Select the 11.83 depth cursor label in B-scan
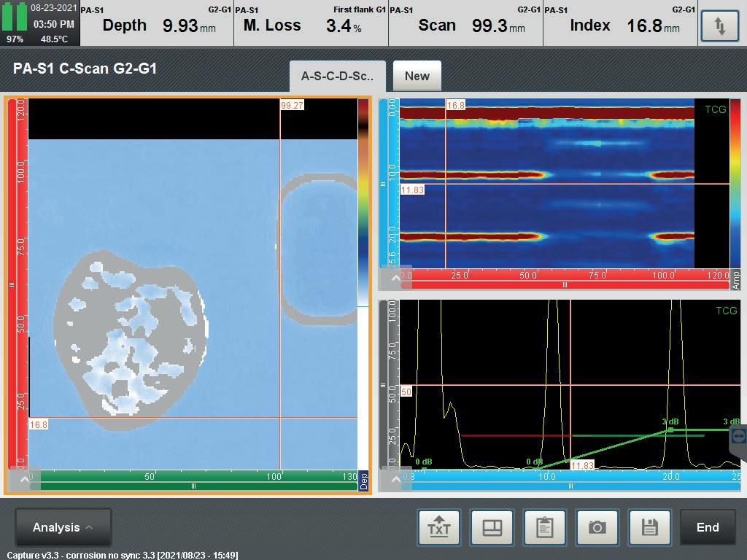747x560 pixels. (412, 190)
